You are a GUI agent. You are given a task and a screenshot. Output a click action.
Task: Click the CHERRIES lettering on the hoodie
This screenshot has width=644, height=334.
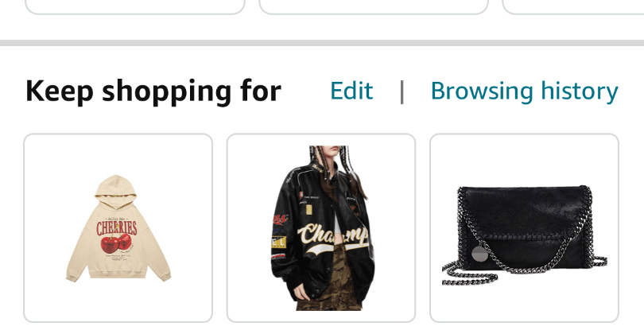117,228
